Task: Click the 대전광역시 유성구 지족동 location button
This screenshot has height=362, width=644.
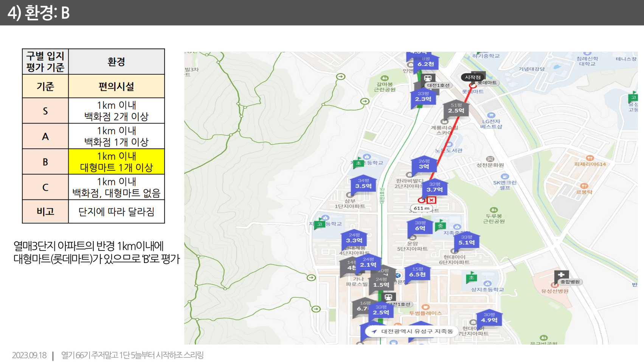Action: click(412, 332)
